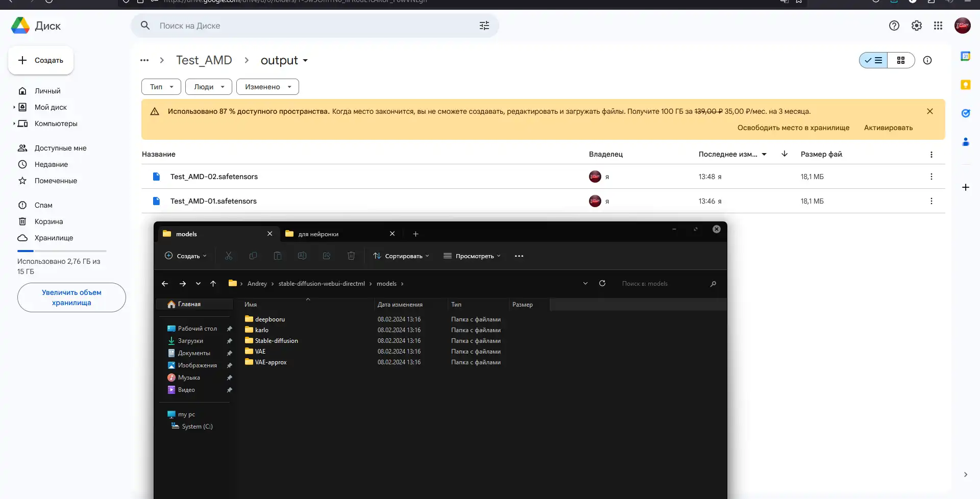Select Test_AMD-01.safetensors file

tap(543, 201)
